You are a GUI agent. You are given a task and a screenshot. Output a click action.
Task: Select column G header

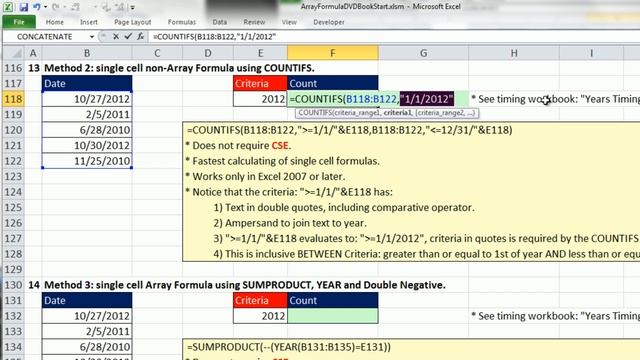click(x=423, y=53)
